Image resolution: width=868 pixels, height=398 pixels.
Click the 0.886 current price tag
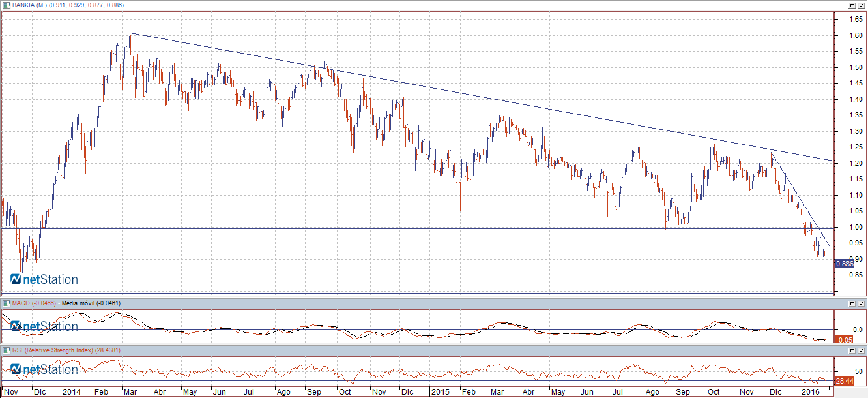[845, 264]
